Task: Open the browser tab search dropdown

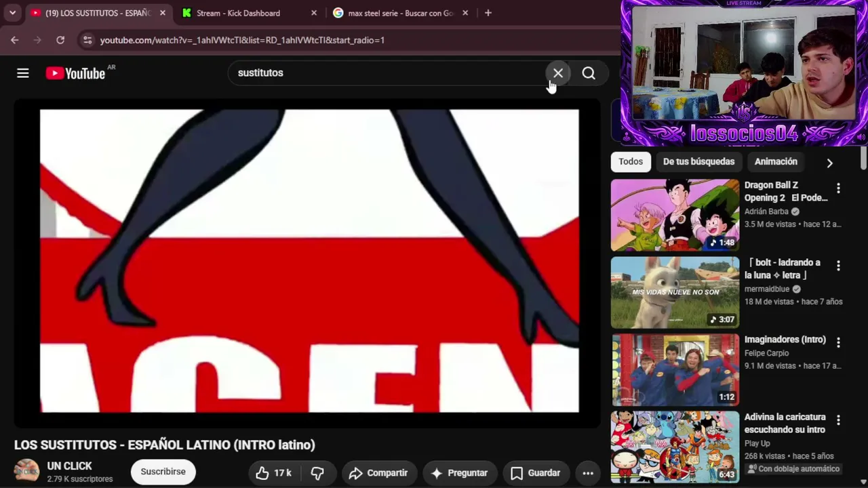Action: [12, 13]
